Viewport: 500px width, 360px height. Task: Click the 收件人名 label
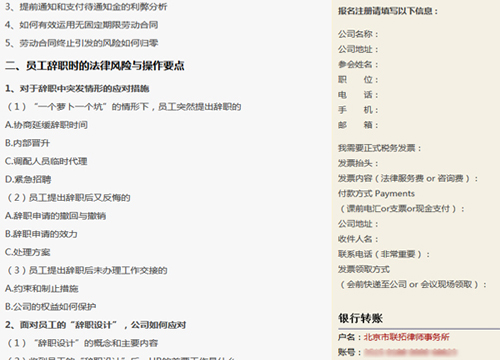(x=358, y=239)
